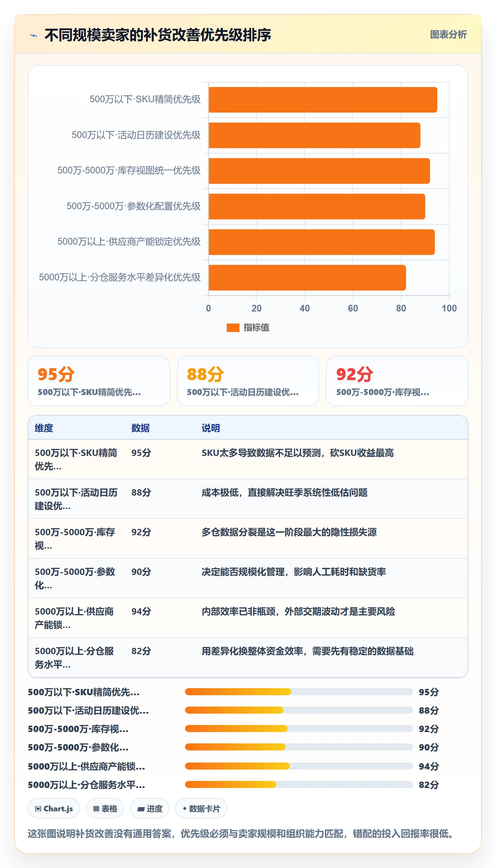Select the 表格 tag
The width and height of the screenshot is (496, 868).
pyautogui.click(x=105, y=809)
